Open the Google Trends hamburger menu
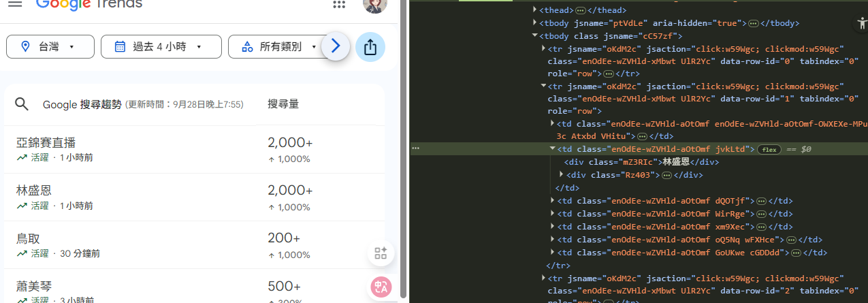The width and height of the screenshot is (868, 303). [15, 3]
